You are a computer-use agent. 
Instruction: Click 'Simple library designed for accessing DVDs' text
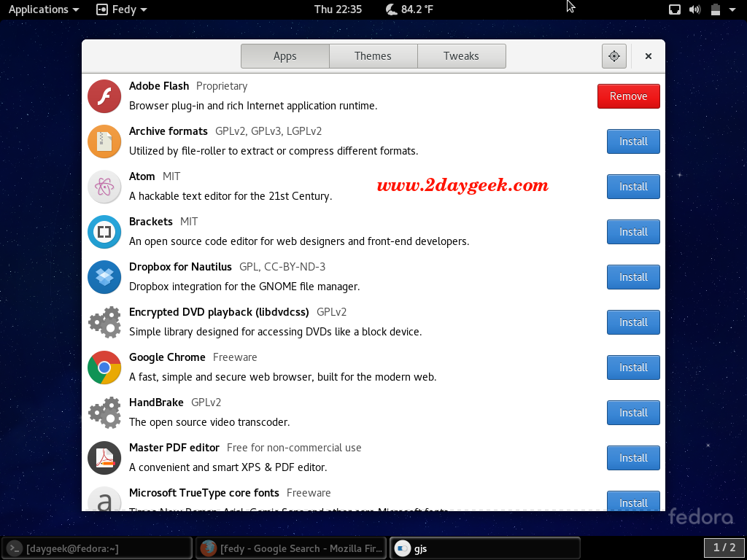[275, 332]
